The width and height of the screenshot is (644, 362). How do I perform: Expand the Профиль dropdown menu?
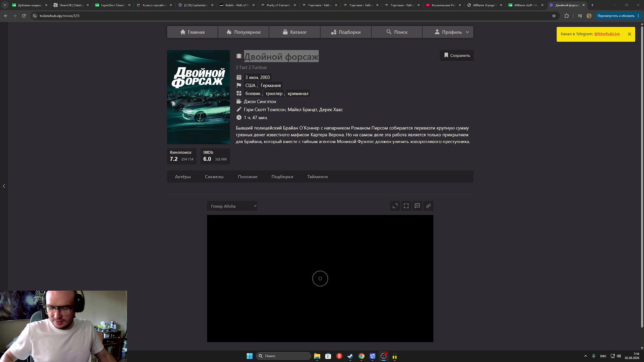pos(448,32)
